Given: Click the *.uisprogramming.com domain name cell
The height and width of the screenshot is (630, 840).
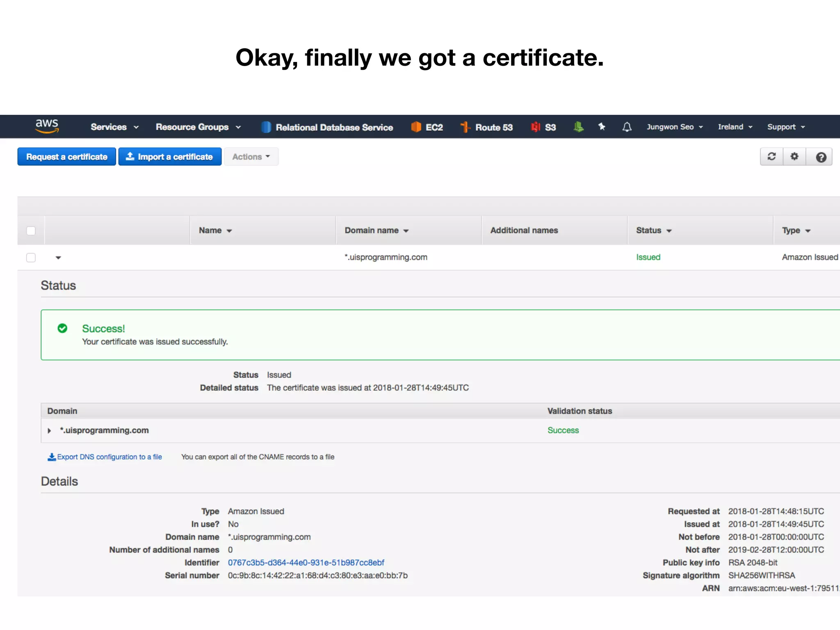Looking at the screenshot, I should point(386,257).
